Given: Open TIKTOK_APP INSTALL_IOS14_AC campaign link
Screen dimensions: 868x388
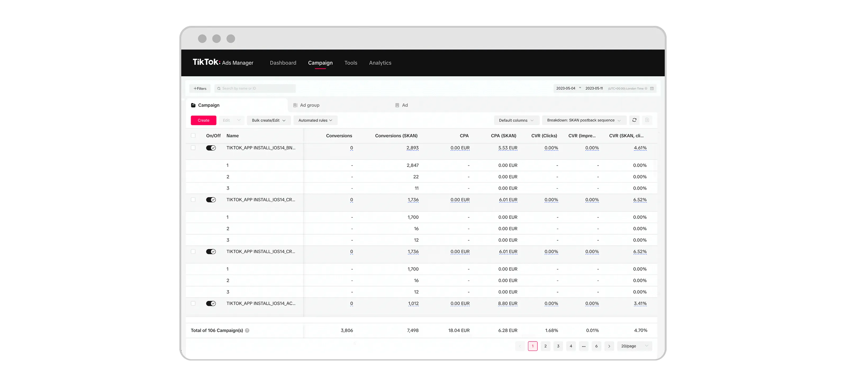Looking at the screenshot, I should click(x=261, y=303).
